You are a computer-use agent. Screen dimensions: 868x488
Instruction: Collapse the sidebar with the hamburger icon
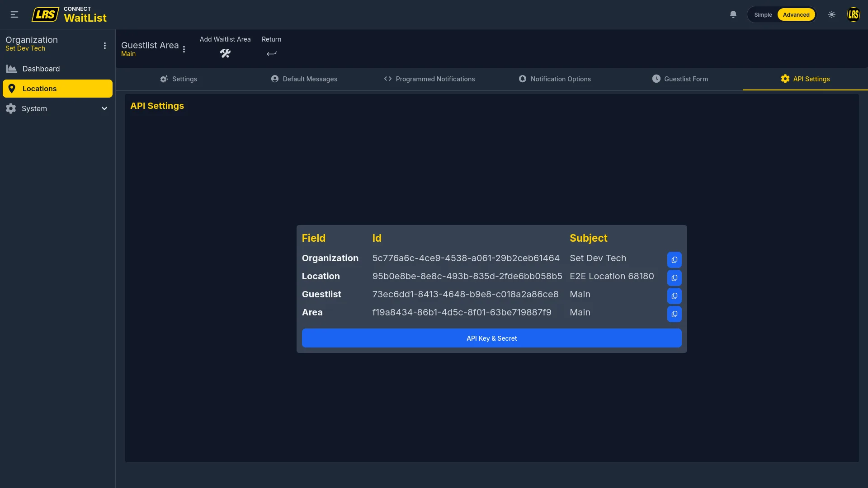tap(14, 14)
